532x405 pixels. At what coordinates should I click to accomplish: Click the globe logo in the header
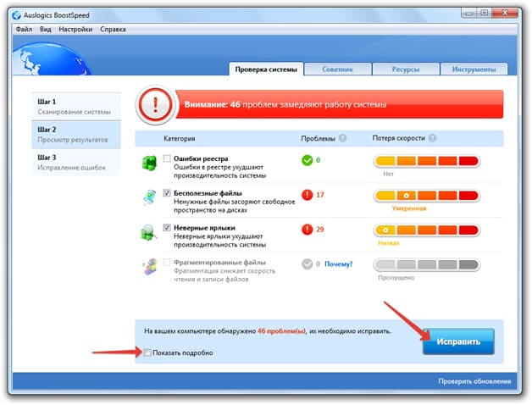tap(51, 58)
